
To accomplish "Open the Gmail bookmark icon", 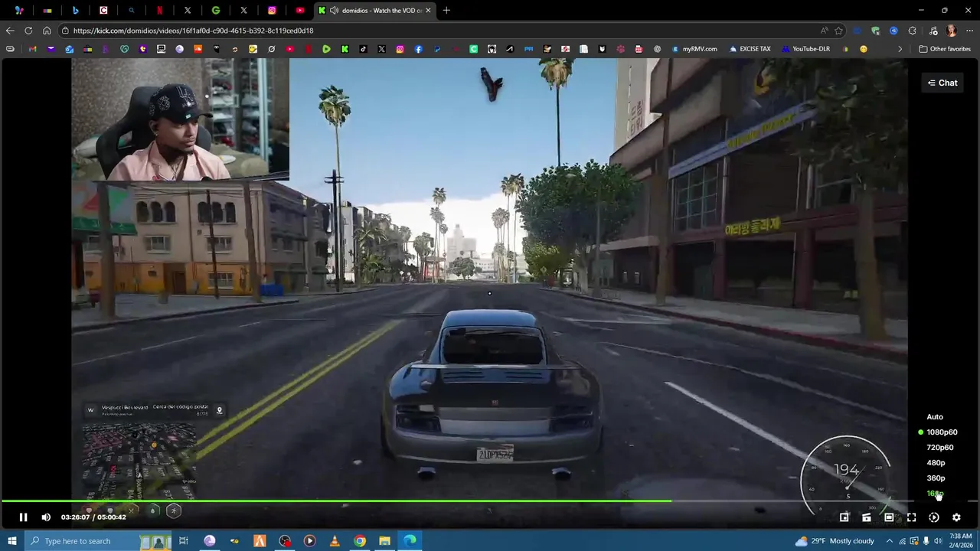I will coord(32,49).
